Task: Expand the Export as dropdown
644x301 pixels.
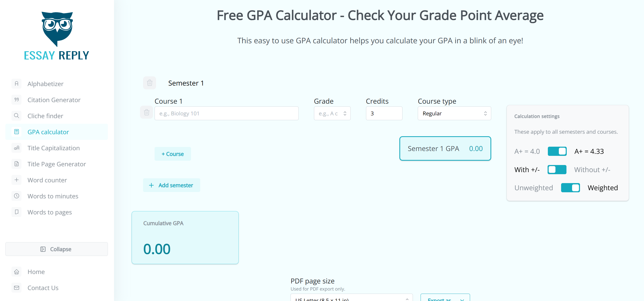Action: (x=445, y=298)
